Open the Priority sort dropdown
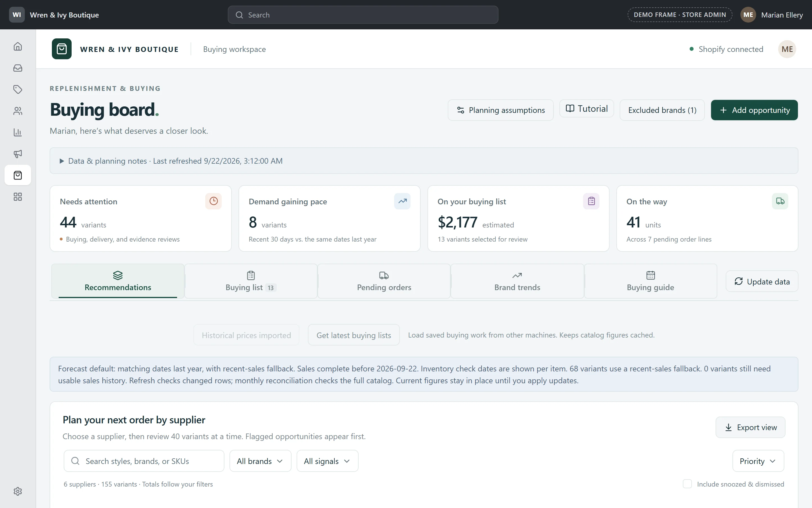Image resolution: width=812 pixels, height=508 pixels. click(x=758, y=461)
